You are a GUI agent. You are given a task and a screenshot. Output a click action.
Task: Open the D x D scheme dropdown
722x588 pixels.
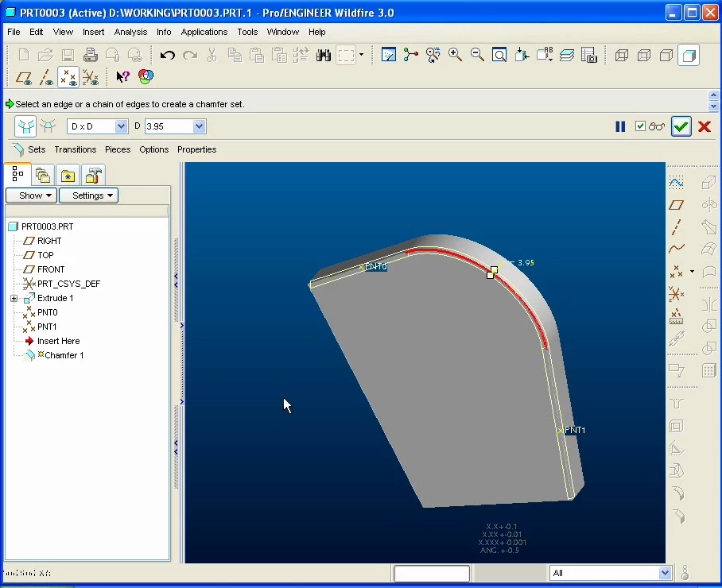(121, 126)
